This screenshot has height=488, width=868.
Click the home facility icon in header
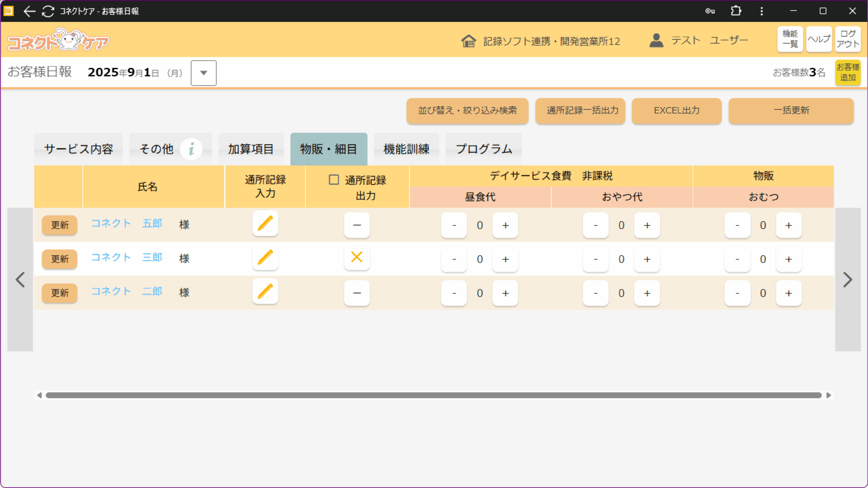469,41
